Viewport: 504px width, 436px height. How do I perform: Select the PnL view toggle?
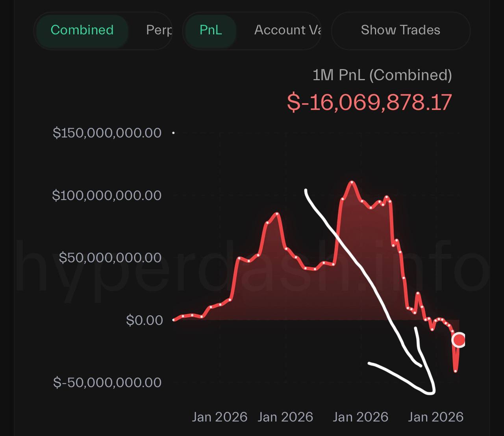click(211, 30)
